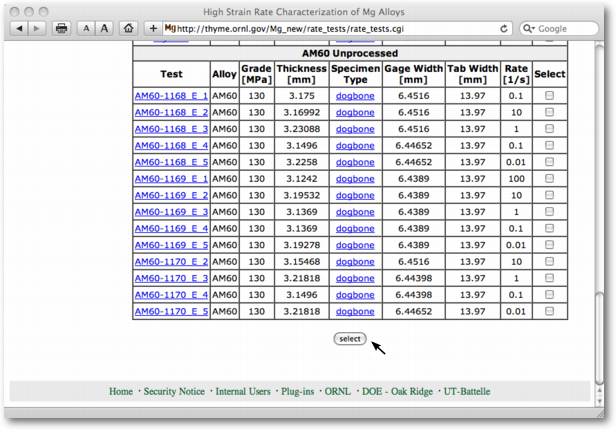Decrease text size with the small A button
The height and width of the screenshot is (430, 616).
point(86,29)
